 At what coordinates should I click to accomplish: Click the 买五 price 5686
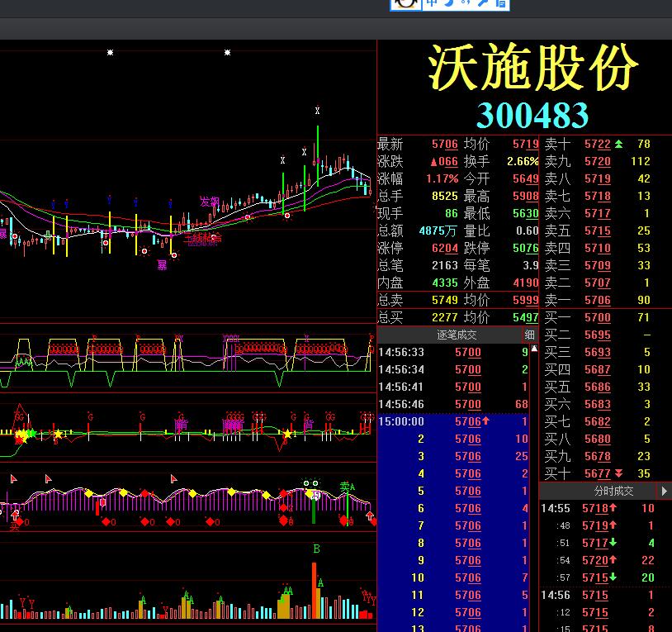[x=598, y=387]
